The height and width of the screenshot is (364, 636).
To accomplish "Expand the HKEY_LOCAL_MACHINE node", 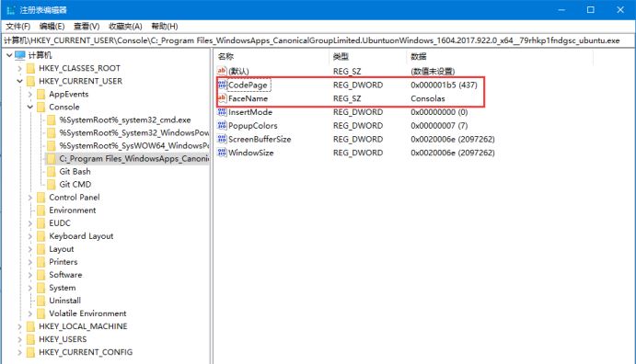I will [19, 326].
